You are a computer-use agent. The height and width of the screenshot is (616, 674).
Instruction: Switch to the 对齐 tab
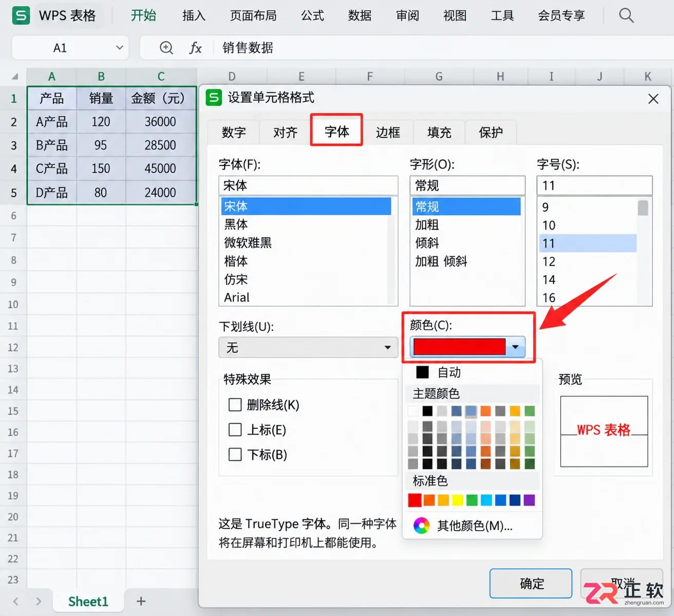pos(285,133)
